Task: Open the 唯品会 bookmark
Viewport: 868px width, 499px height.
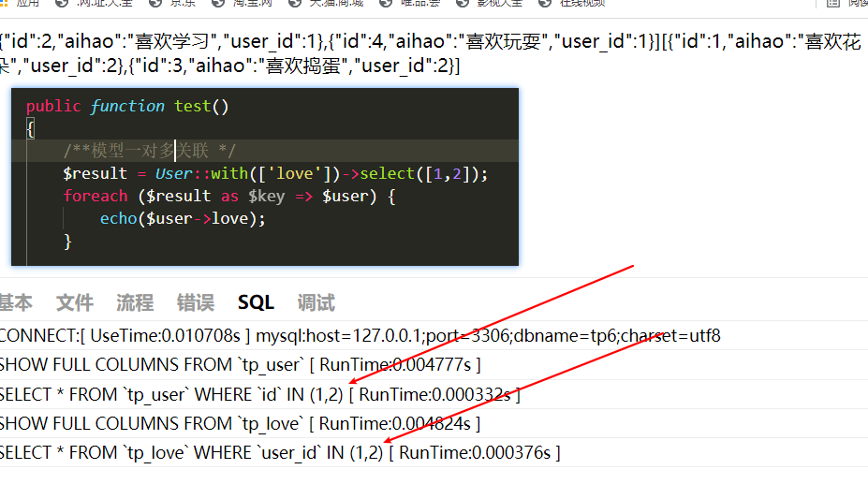Action: coord(420,3)
